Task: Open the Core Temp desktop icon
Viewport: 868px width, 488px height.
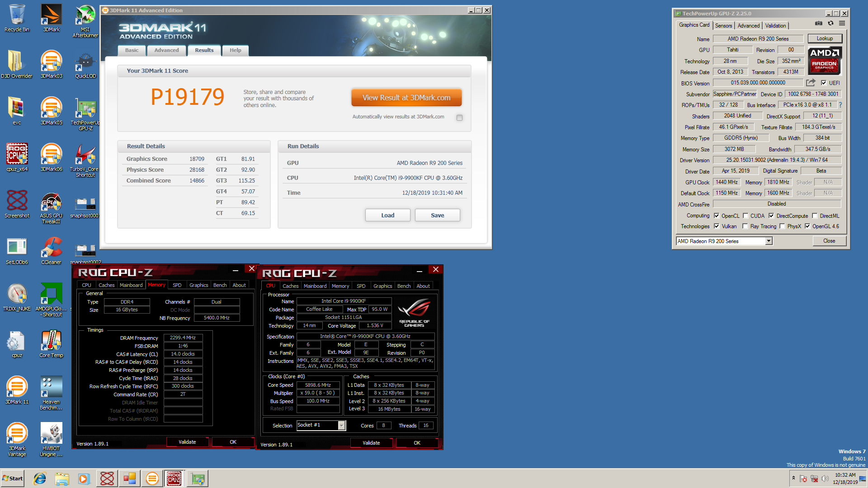Action: pos(51,344)
